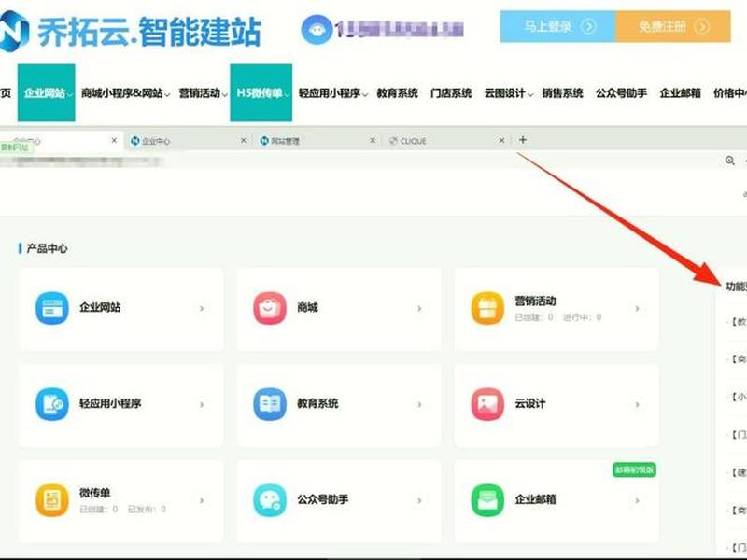Click the 网站管理 tab favicon

tap(264, 141)
